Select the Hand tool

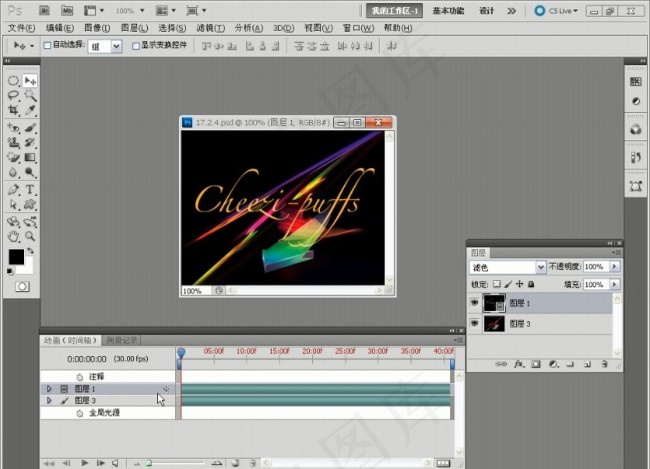[13, 236]
